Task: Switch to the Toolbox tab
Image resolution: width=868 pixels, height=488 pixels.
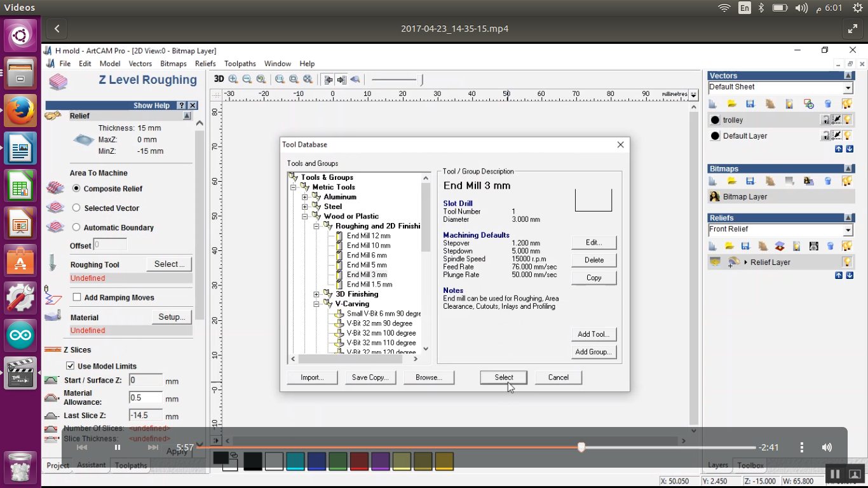Action: [750, 466]
